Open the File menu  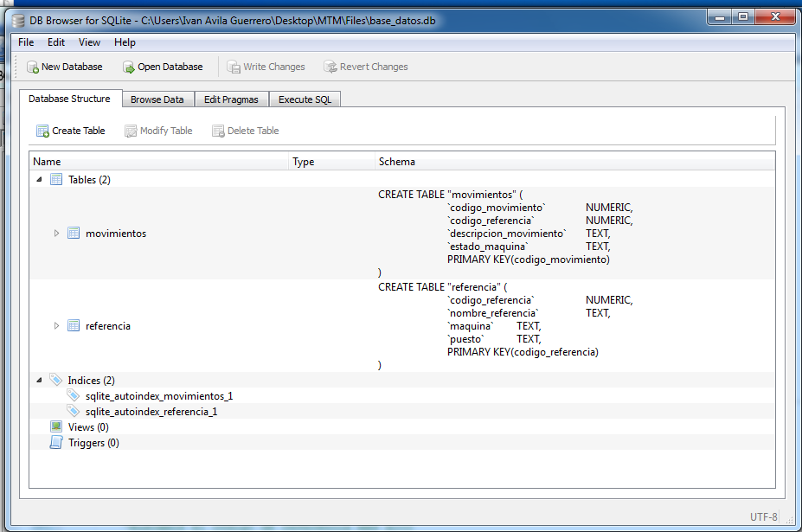(x=25, y=42)
